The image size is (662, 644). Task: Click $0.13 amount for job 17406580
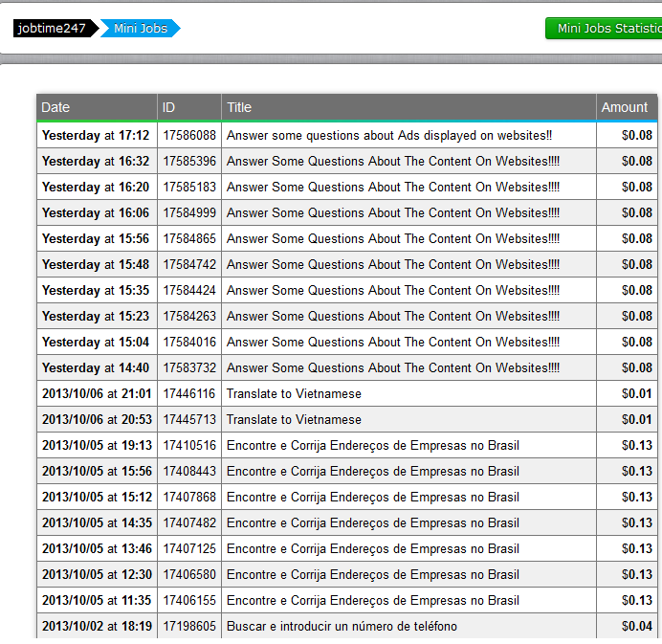637,574
